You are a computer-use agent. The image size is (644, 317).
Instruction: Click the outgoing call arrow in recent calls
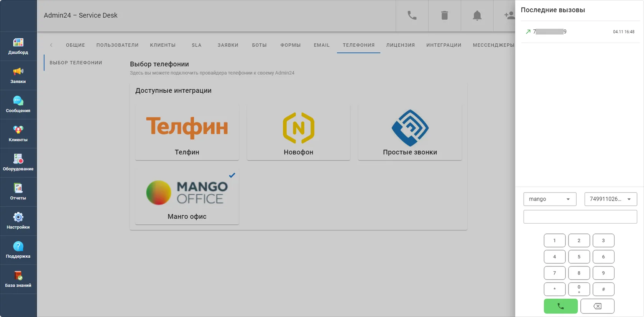(528, 32)
